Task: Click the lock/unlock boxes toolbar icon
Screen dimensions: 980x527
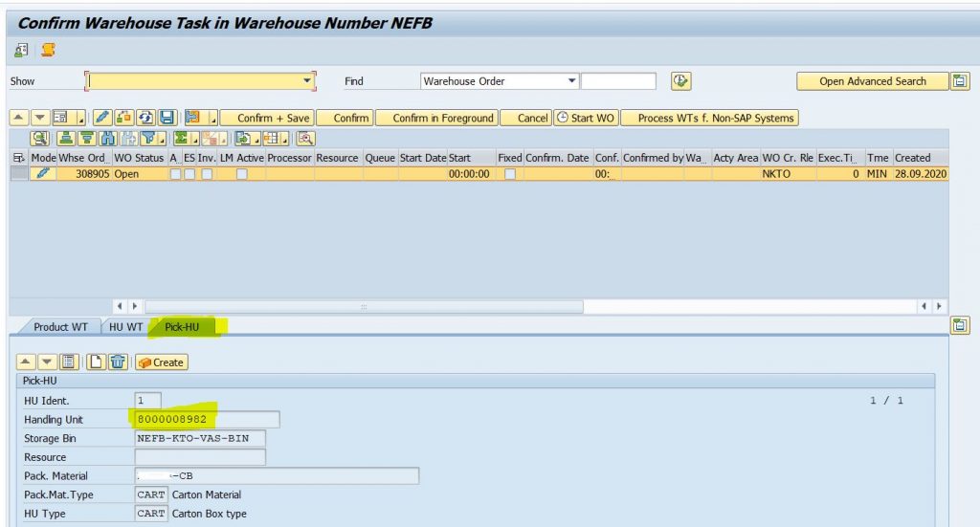Action: 123,118
